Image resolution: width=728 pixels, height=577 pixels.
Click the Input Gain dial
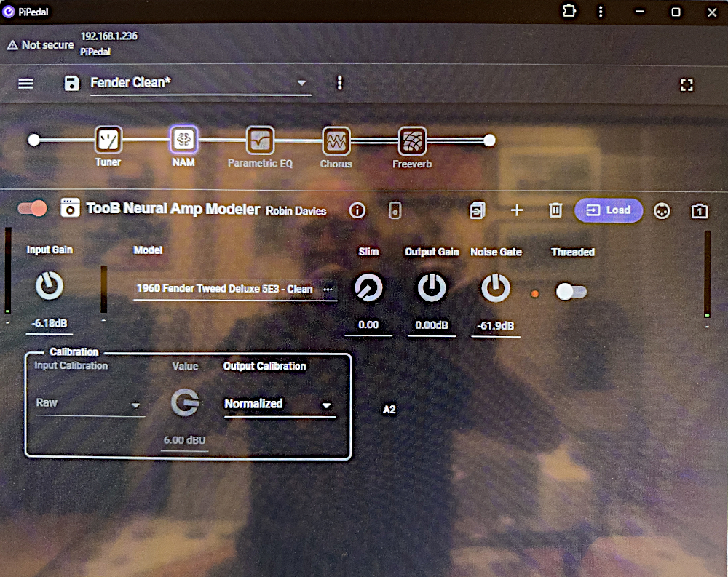click(50, 285)
